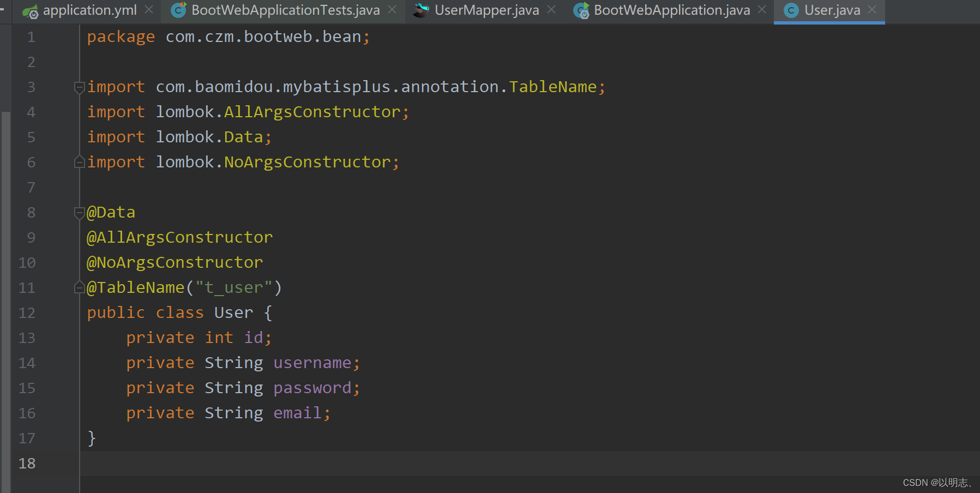
Task: Click the test class icon on BootWebApplicationTests.java tab
Action: (177, 10)
